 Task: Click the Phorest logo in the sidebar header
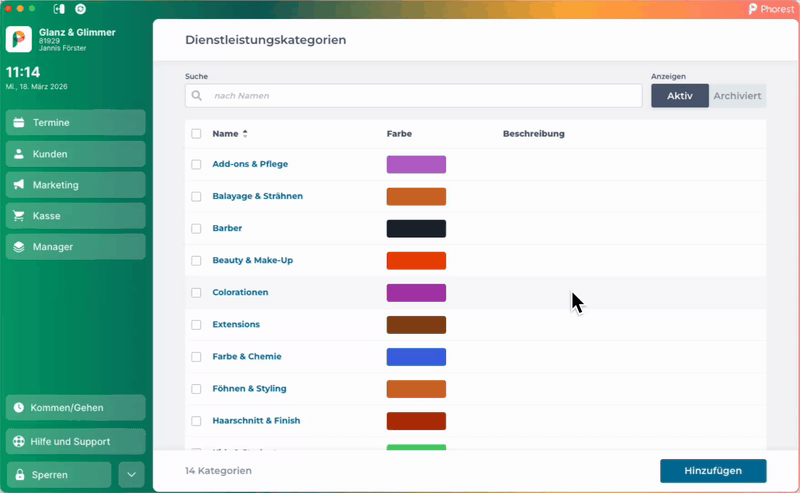tap(18, 39)
